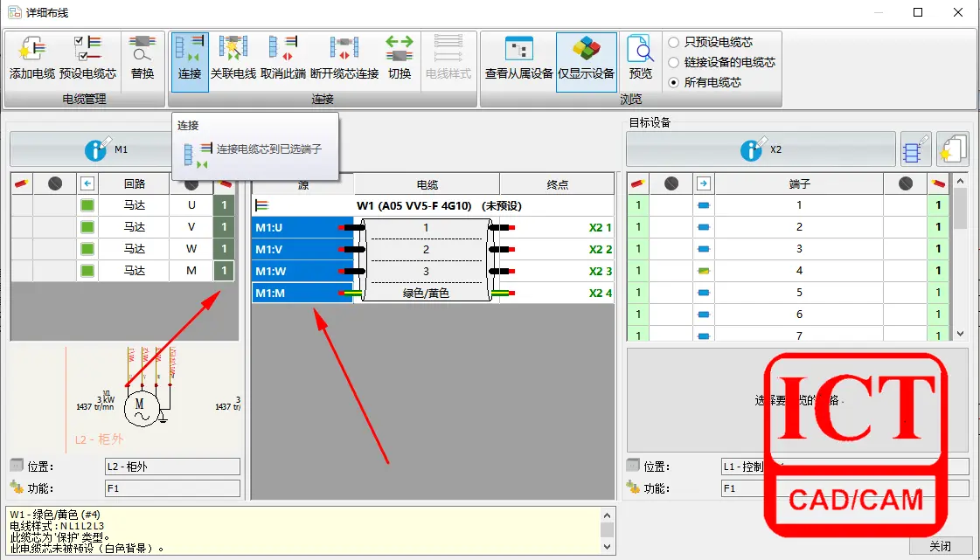Activate the 连接 tool in the ribbon
Image resolution: width=980 pixels, height=560 pixels.
click(x=190, y=61)
